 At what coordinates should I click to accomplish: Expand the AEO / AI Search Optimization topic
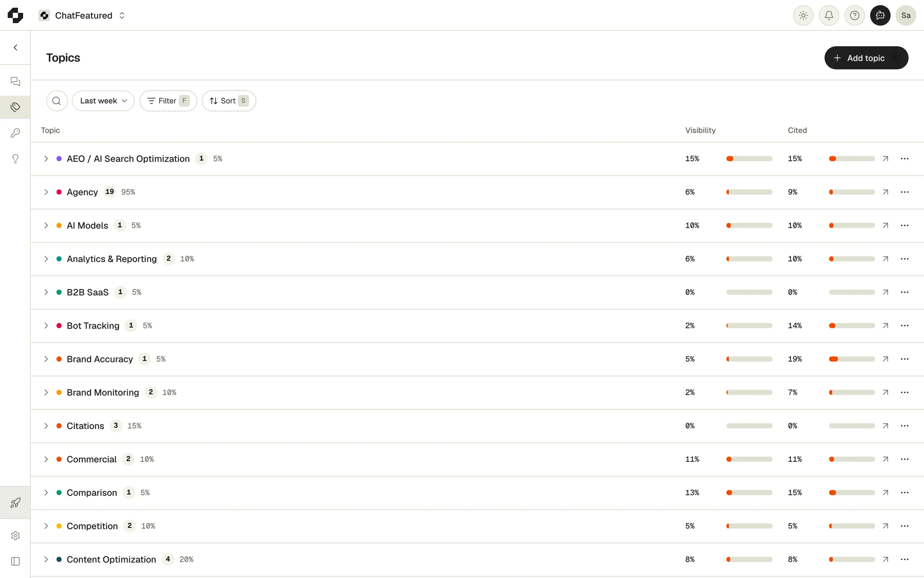coord(46,159)
